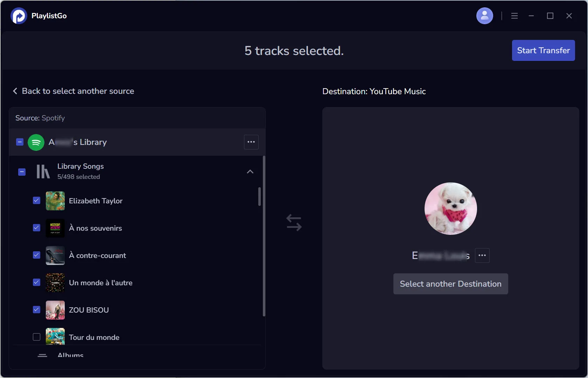Image resolution: width=588 pixels, height=378 pixels.
Task: Click the ZOU BISOU album artwork thumbnail
Action: click(55, 310)
